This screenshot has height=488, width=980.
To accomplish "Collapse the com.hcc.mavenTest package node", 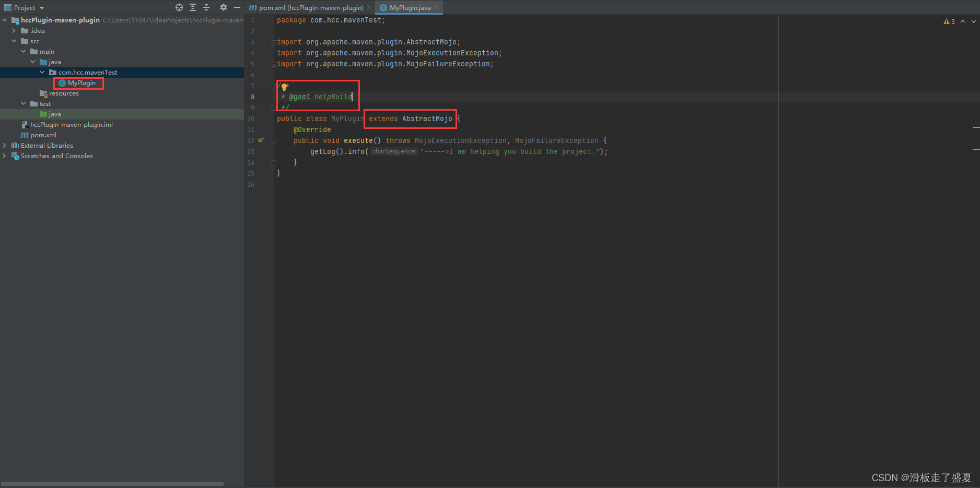I will click(x=42, y=72).
